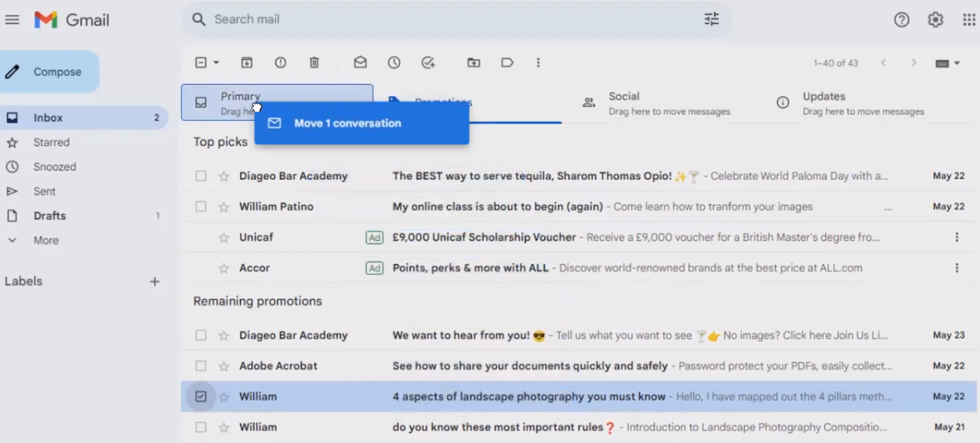The image size is (980, 443).
Task: Star the Diageo Bar Academy tequila email
Action: pos(224,176)
